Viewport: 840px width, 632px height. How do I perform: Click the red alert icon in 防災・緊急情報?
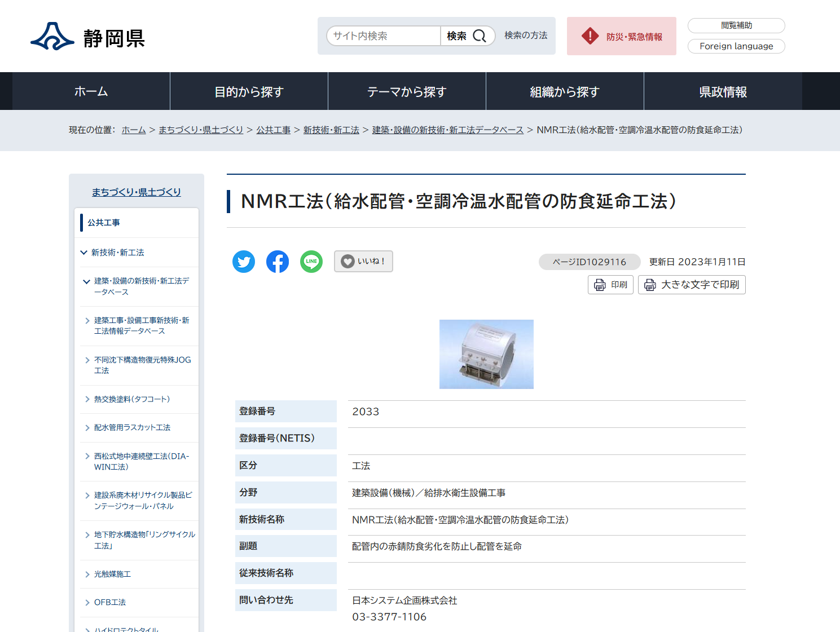590,36
